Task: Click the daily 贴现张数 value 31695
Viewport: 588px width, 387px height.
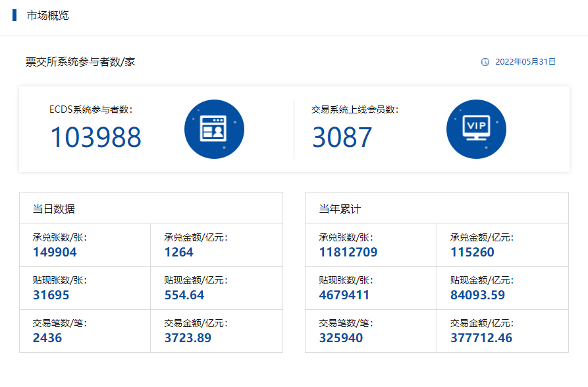Action: [x=51, y=295]
